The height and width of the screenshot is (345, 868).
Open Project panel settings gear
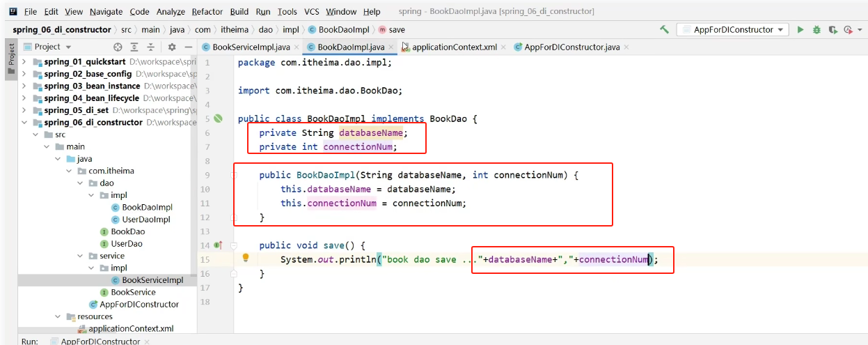[172, 47]
